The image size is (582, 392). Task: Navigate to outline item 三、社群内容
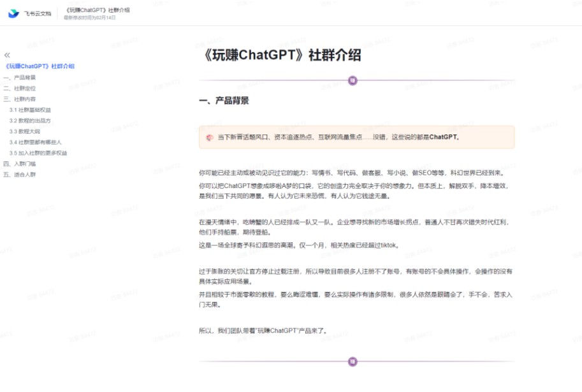point(20,99)
